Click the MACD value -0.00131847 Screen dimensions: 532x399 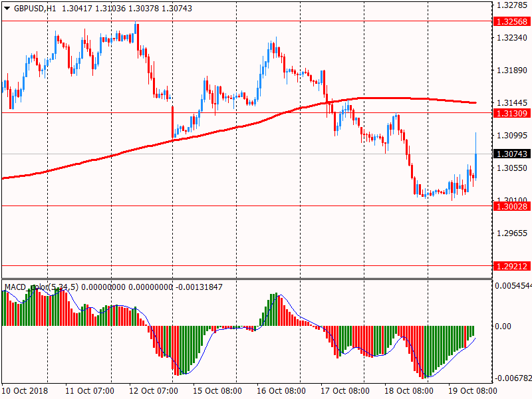tap(199, 287)
